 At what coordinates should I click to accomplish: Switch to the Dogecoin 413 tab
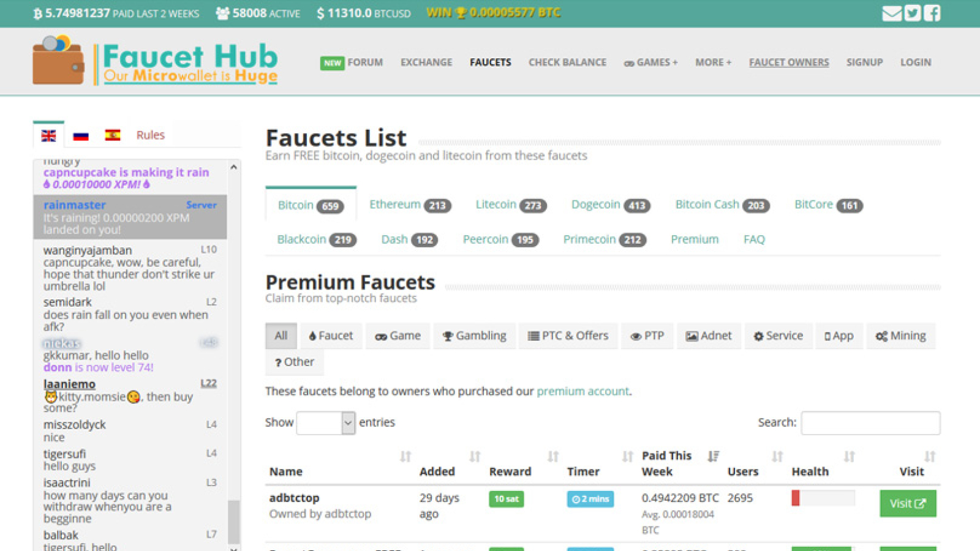pos(611,205)
